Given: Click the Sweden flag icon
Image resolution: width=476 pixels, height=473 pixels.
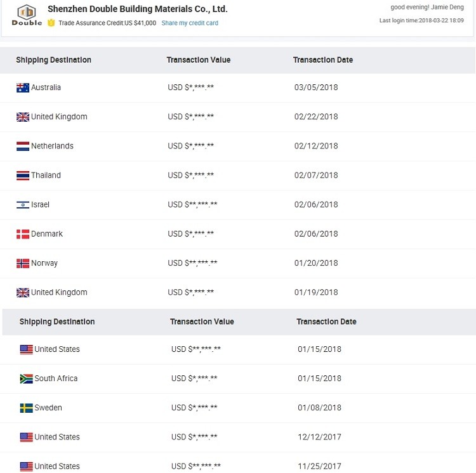Looking at the screenshot, I should click(x=26, y=408).
